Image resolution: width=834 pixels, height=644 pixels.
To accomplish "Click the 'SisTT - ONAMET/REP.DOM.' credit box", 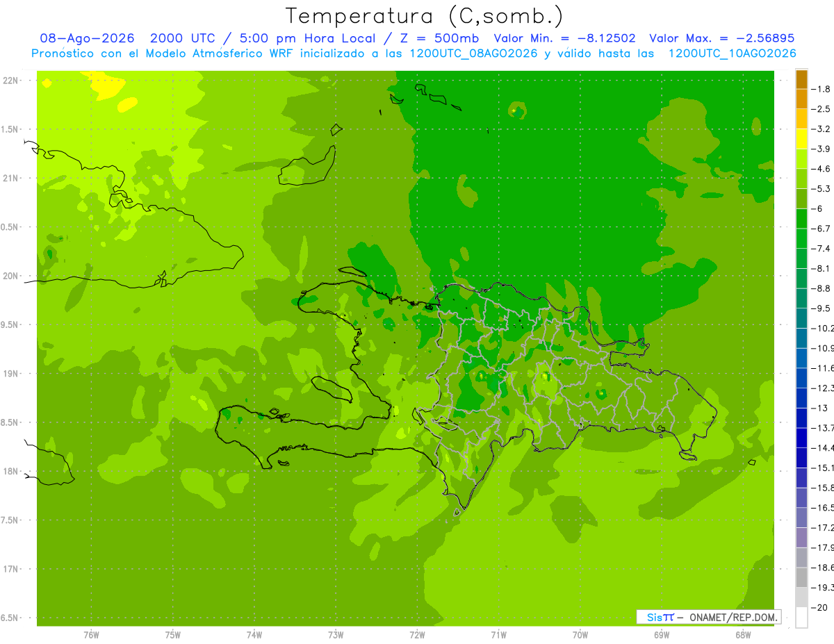I will click(x=709, y=617).
